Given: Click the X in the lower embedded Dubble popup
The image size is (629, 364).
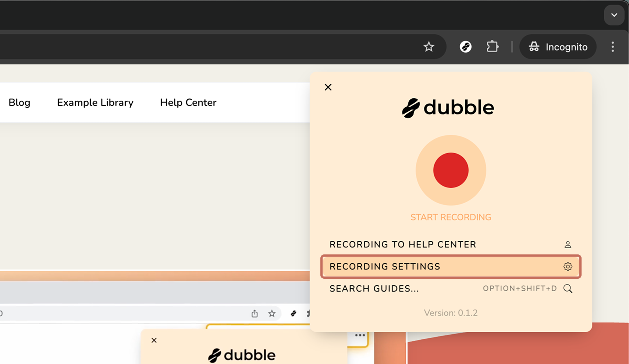Looking at the screenshot, I should pos(154,340).
